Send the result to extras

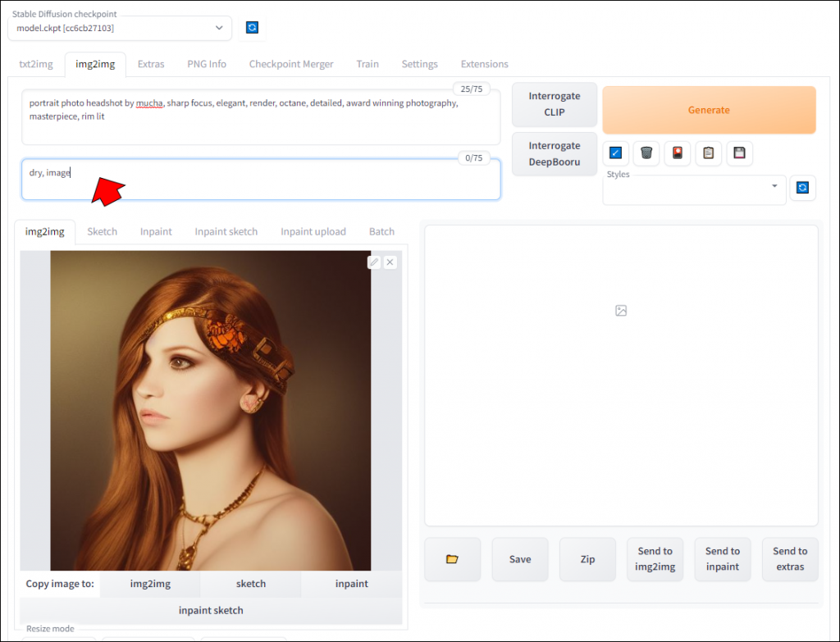790,559
